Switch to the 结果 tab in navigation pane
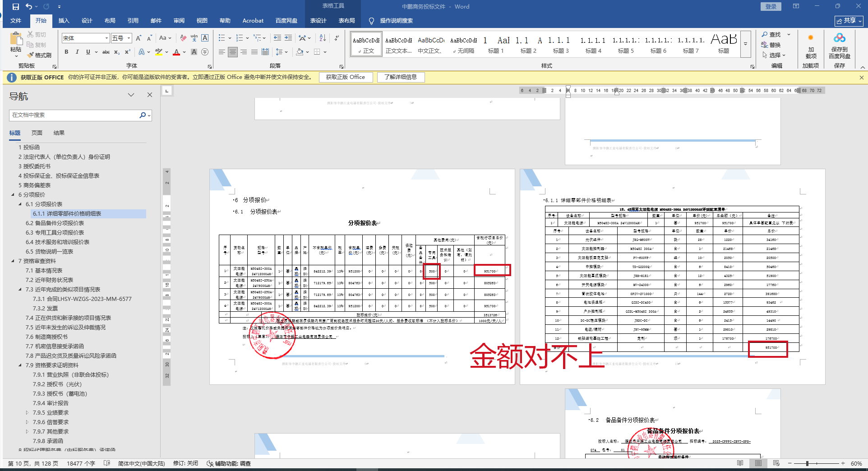This screenshot has width=868, height=471. (x=59, y=133)
